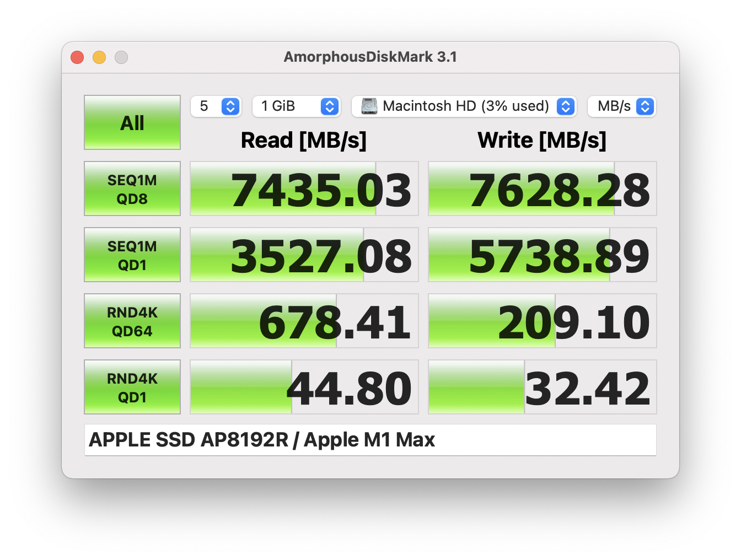Click the 5738.89 write result
This screenshot has width=741, height=560.
point(543,255)
